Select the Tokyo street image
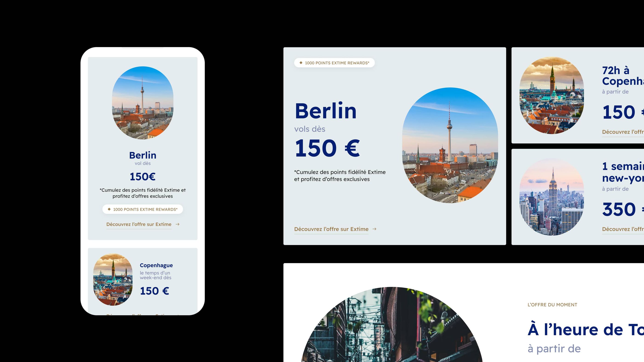Viewport: 644px width, 362px height. (x=392, y=325)
